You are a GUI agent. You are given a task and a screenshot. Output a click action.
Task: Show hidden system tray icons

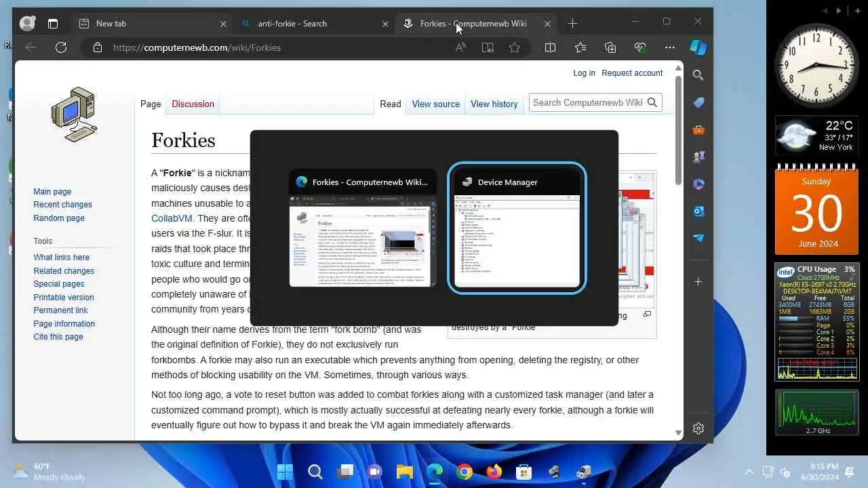749,472
